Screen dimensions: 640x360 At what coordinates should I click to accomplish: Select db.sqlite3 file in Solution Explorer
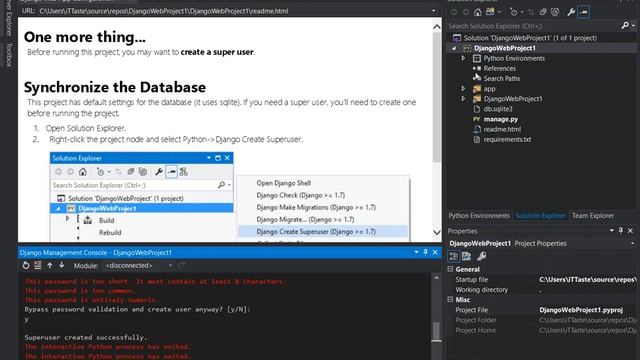(x=498, y=109)
